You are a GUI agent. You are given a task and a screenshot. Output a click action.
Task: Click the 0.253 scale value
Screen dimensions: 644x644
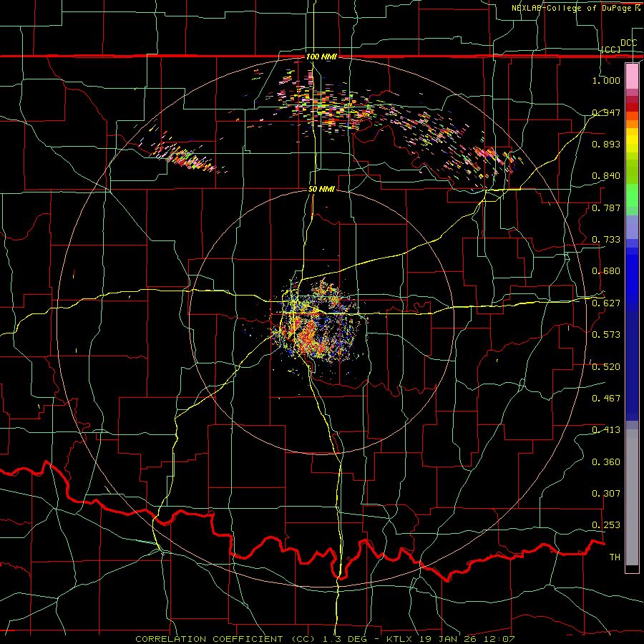[606, 525]
